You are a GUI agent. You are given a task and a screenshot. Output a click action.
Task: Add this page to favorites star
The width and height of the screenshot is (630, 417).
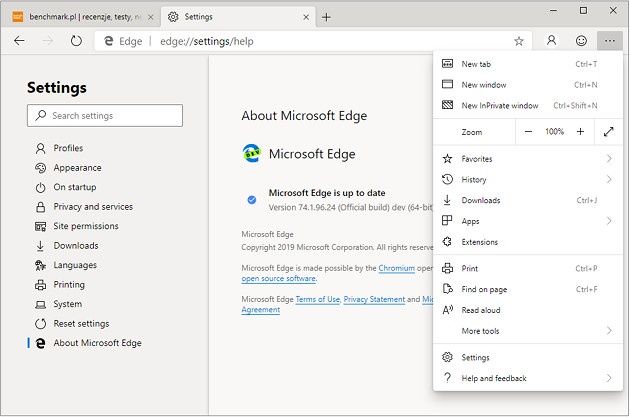pyautogui.click(x=519, y=41)
